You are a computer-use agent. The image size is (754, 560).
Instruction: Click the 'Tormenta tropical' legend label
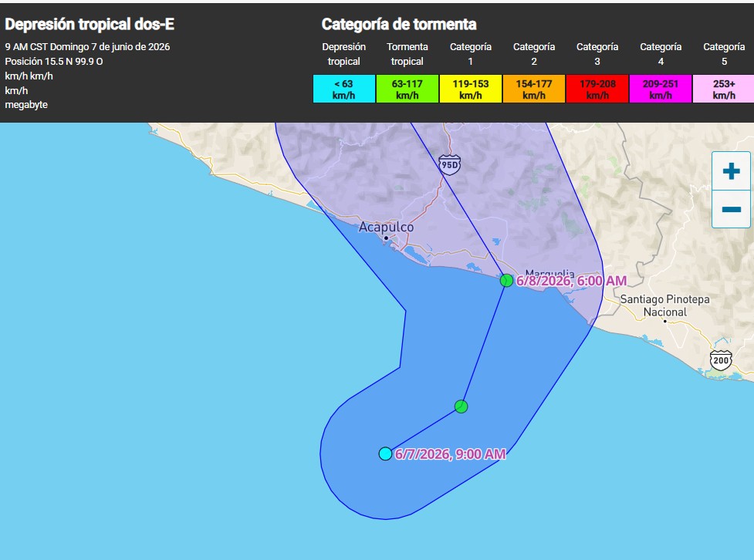tap(407, 54)
